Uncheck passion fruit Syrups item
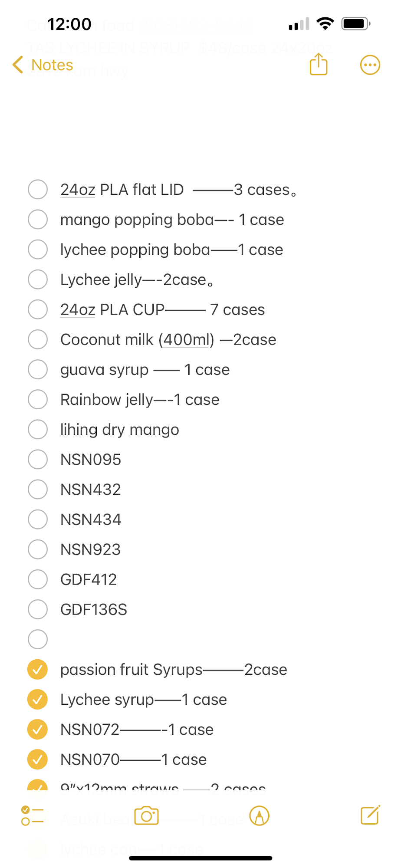401x868 pixels. (x=38, y=670)
